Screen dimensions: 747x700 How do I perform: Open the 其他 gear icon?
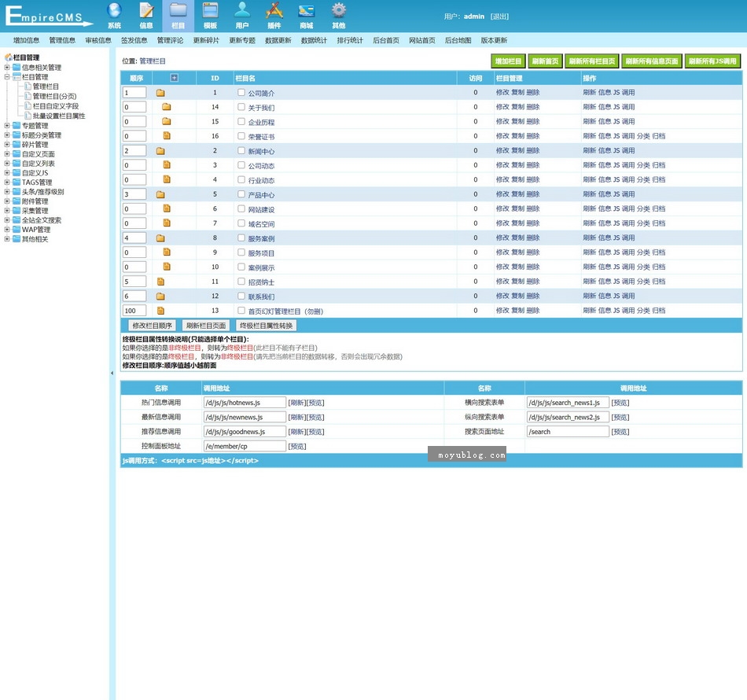coord(339,10)
